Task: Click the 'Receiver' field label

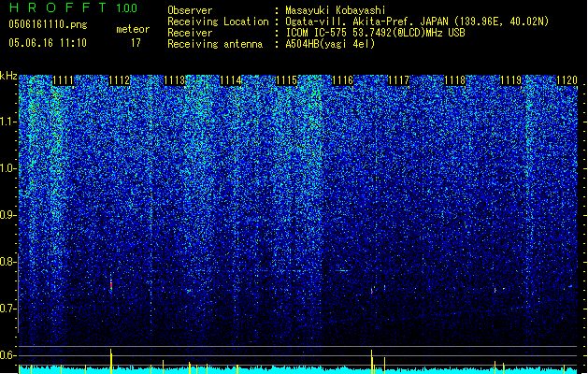Action: (190, 33)
